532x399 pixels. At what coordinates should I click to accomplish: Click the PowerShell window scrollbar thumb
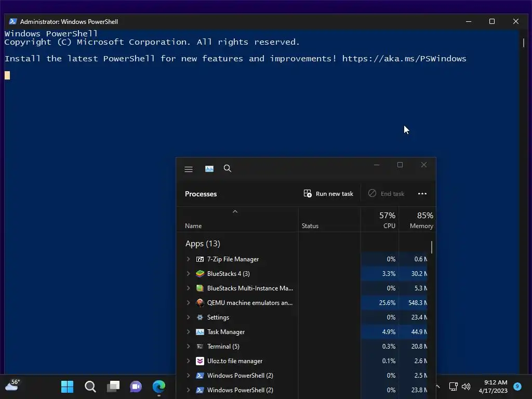click(524, 43)
